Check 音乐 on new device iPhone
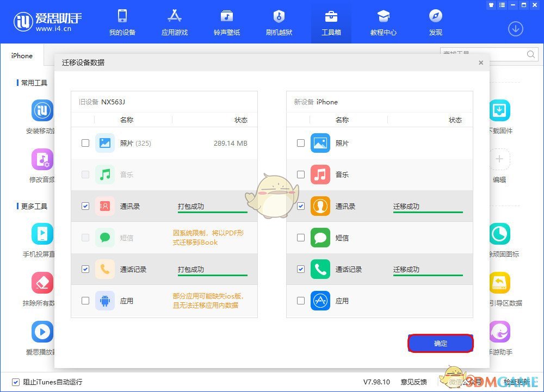Image resolution: width=544 pixels, height=392 pixels. point(301,175)
